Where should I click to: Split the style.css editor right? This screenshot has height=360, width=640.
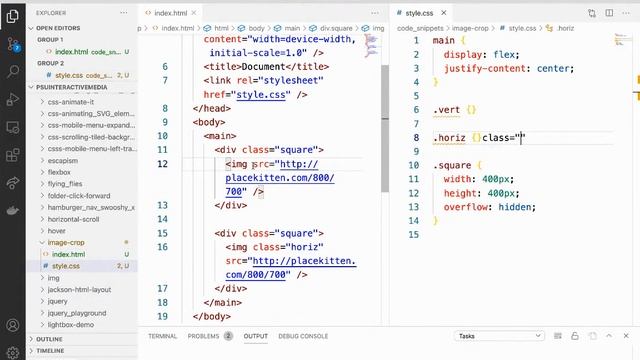pos(609,13)
